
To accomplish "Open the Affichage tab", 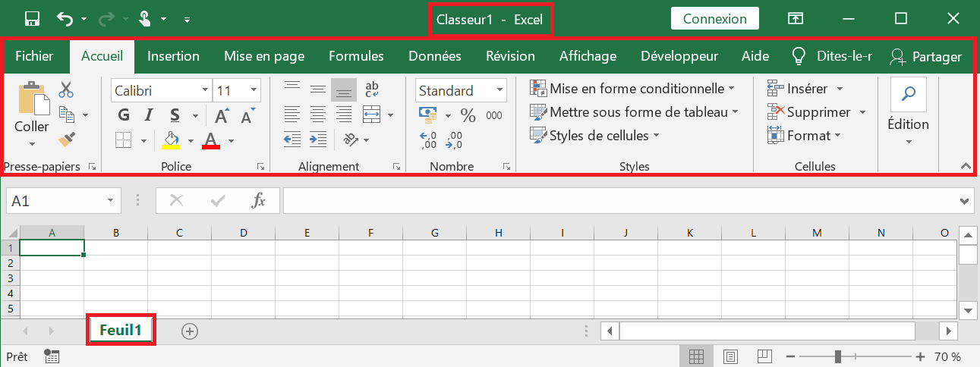I will pyautogui.click(x=588, y=56).
